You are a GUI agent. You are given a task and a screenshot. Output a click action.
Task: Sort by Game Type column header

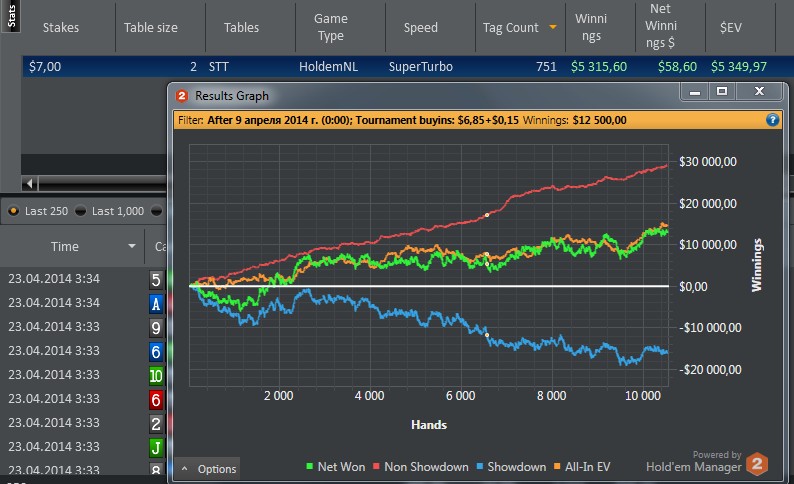(x=331, y=27)
